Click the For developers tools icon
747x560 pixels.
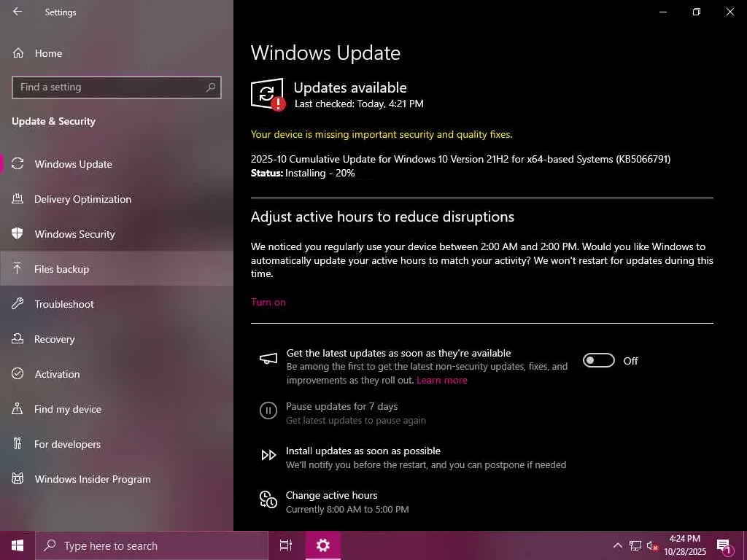point(18,443)
